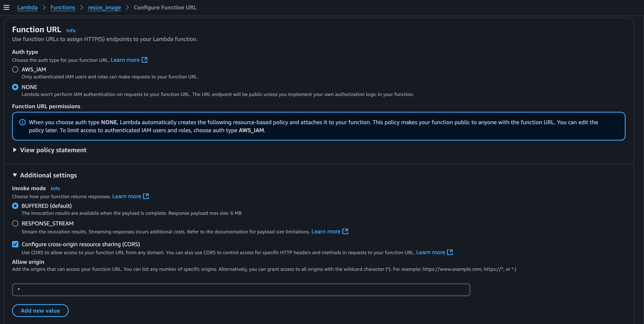This screenshot has height=324, width=644.
Task: Click Add new value button
Action: pyautogui.click(x=40, y=311)
